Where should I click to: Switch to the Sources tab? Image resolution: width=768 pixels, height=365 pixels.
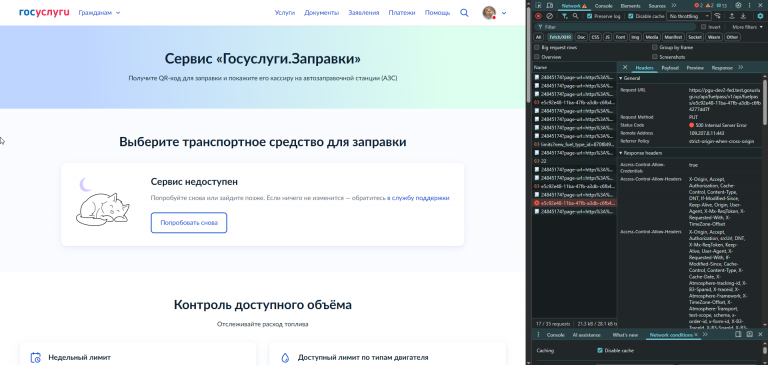click(x=656, y=6)
